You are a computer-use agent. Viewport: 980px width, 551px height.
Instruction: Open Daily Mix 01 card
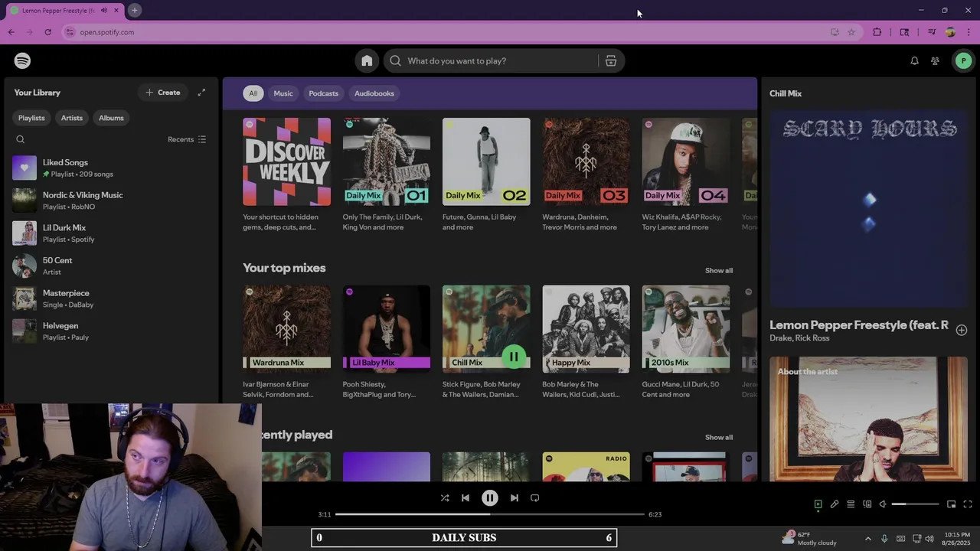387,174
